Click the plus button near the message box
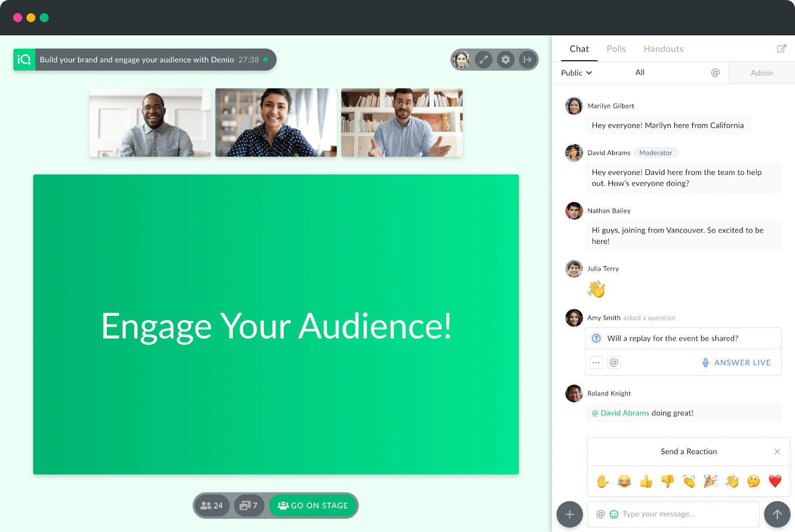Screen dimensions: 795x532 (x=569, y=514)
